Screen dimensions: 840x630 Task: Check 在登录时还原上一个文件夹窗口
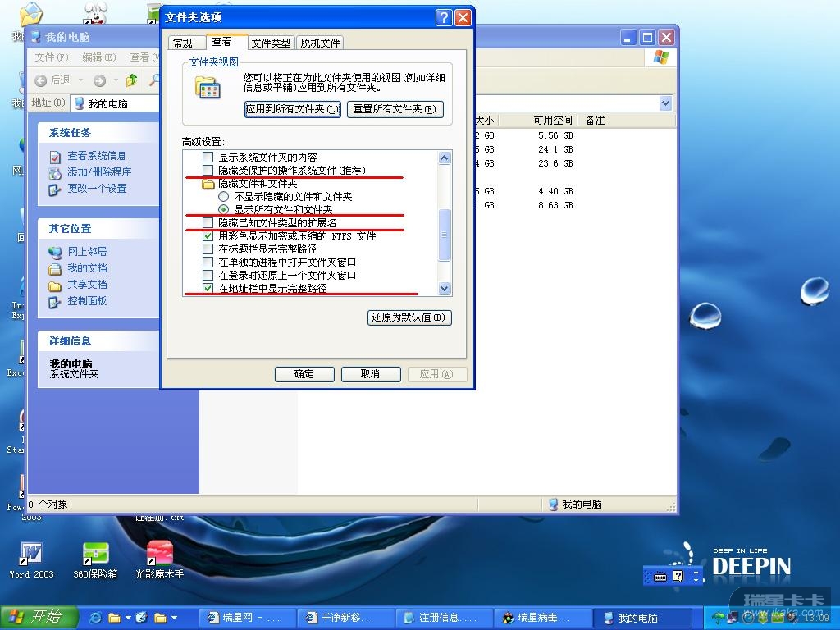[208, 276]
